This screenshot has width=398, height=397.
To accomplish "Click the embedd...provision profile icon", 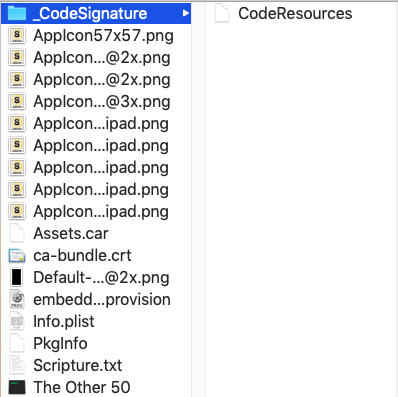I will [x=17, y=299].
